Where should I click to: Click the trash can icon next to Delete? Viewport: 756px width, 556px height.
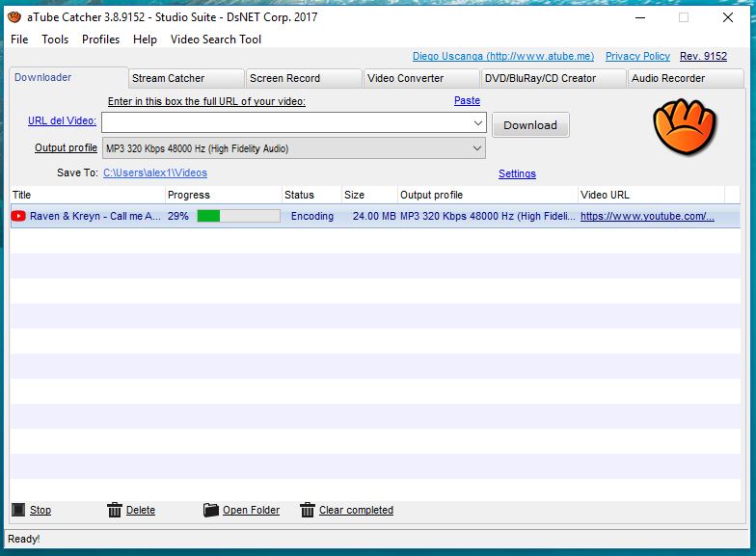click(x=114, y=509)
